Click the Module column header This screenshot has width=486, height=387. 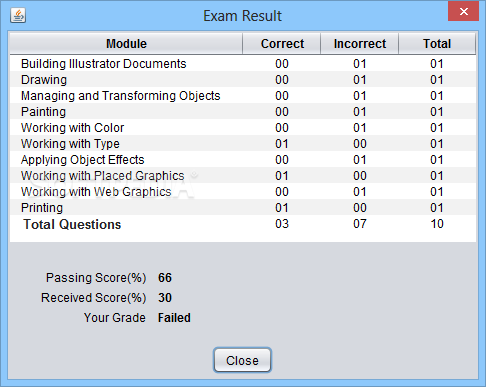click(126, 44)
